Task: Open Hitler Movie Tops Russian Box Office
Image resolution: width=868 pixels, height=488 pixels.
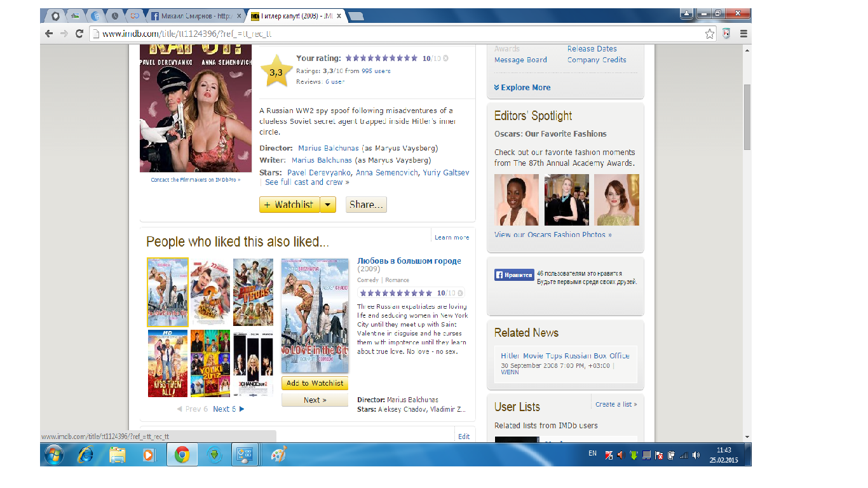Action: [565, 356]
